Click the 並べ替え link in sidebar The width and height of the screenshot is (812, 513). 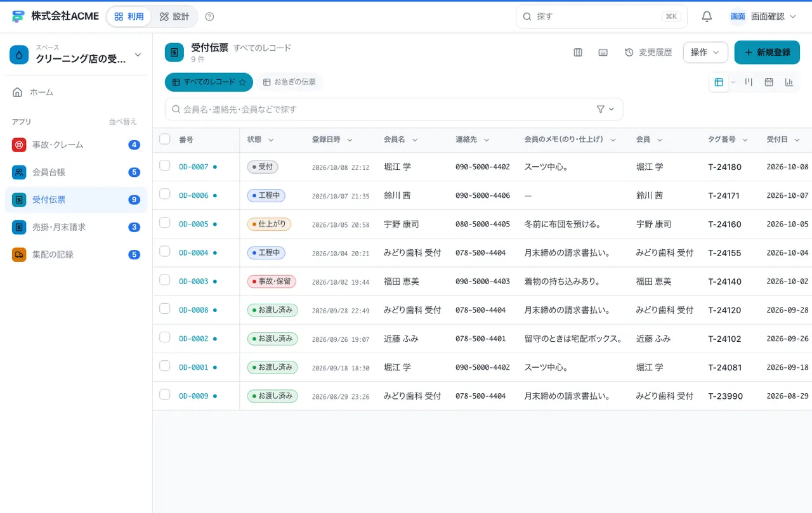pos(122,122)
